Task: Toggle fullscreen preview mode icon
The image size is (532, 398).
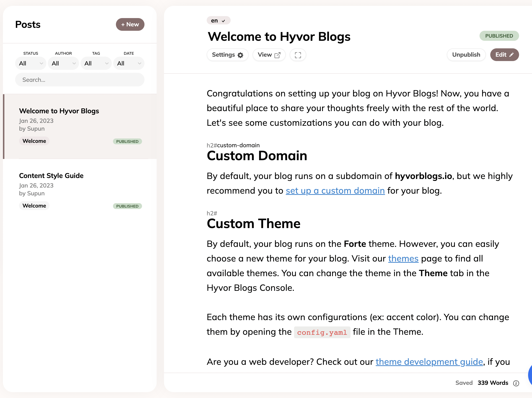Action: [x=297, y=55]
